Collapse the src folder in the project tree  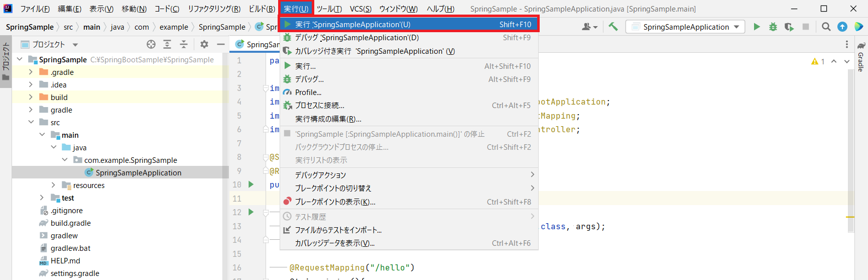coord(31,122)
